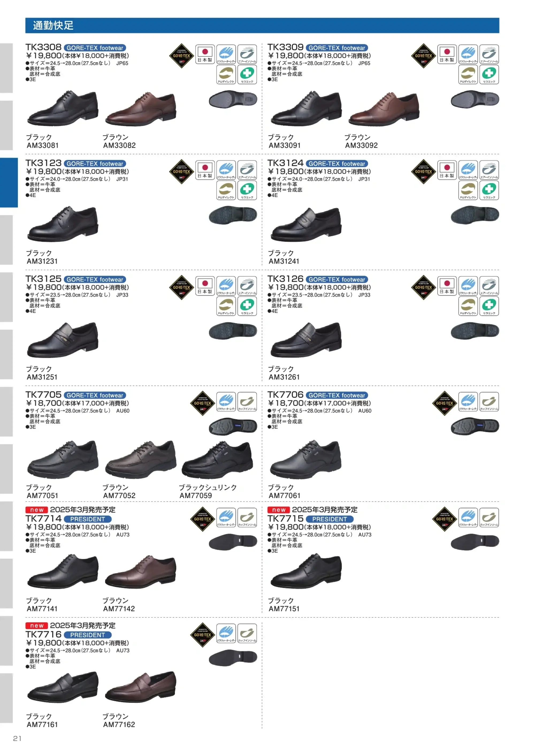Click the TK3309 outsole image
Screen dimensions: 535x756
tap(475, 99)
